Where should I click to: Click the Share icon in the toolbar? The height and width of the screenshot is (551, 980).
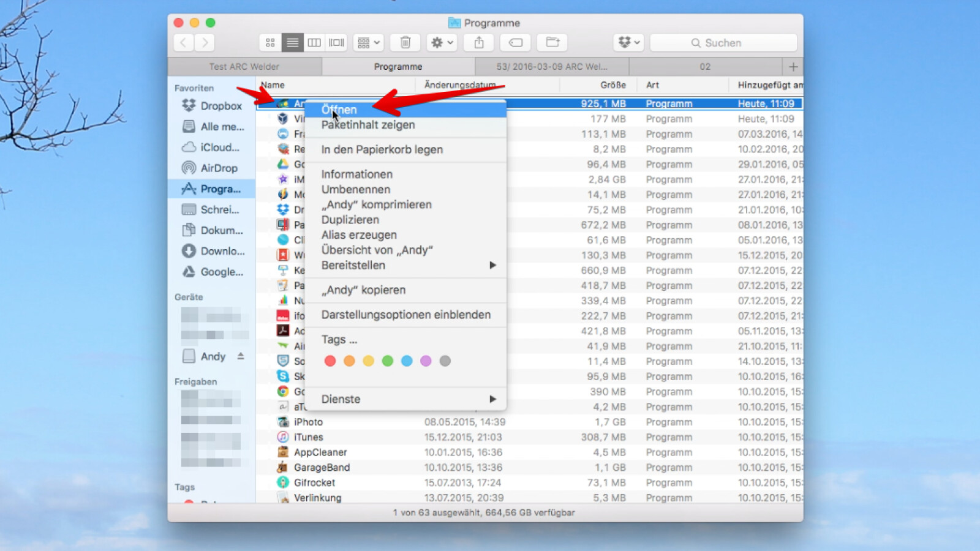478,42
